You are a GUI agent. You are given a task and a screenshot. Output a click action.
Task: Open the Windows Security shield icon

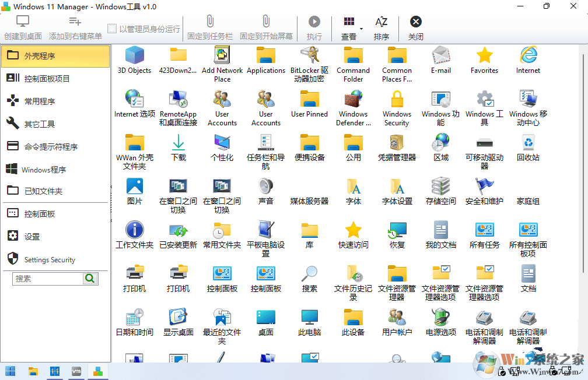point(397,100)
